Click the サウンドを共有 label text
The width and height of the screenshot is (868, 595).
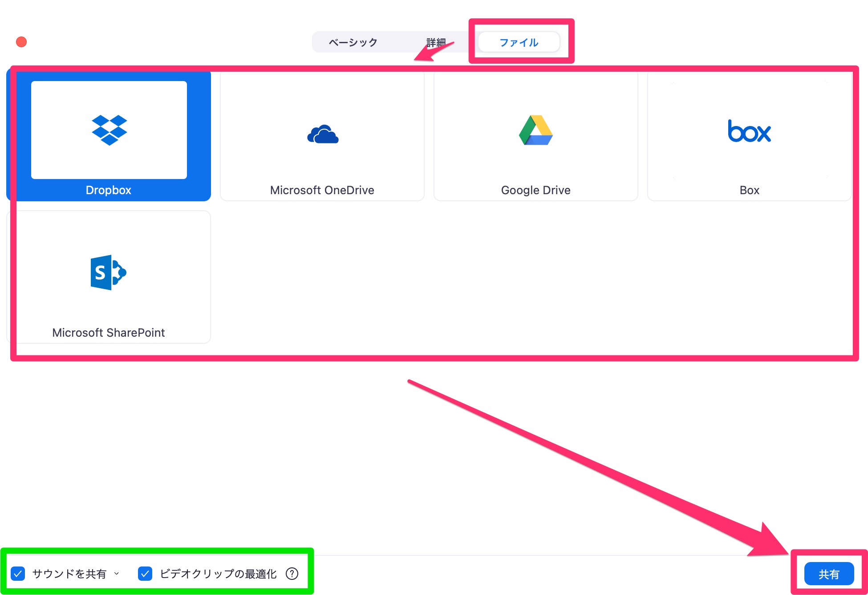[69, 574]
